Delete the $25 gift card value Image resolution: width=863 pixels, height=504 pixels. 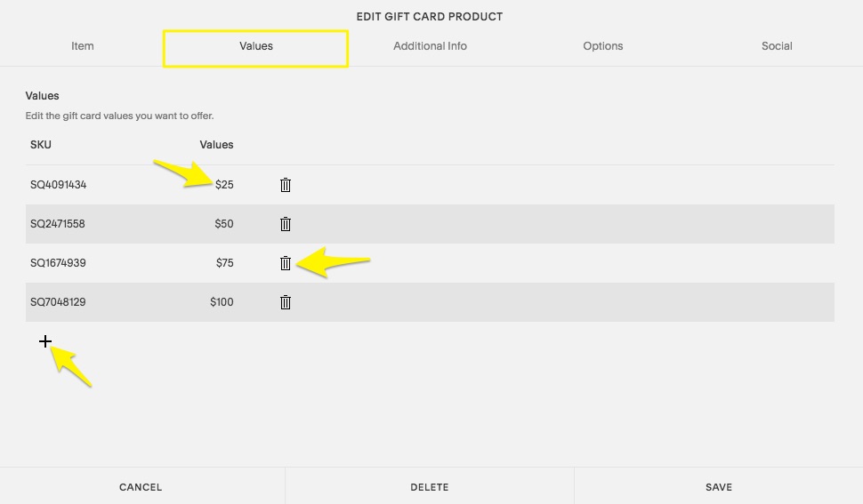[286, 185]
